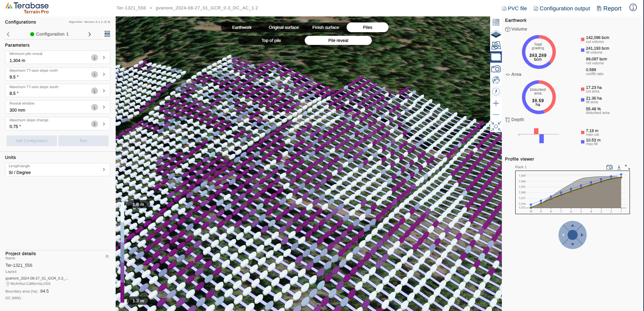
Task: Move to next rack with the pad's up arrow
Action: click(573, 226)
